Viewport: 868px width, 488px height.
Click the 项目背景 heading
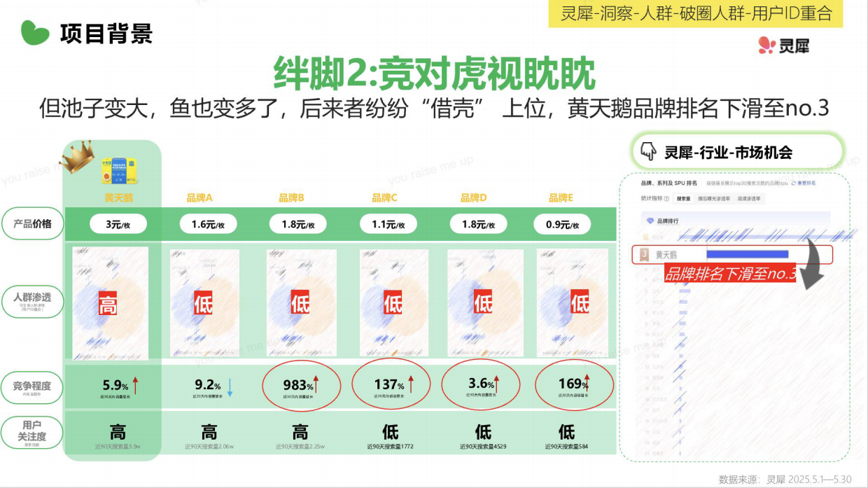(x=106, y=33)
